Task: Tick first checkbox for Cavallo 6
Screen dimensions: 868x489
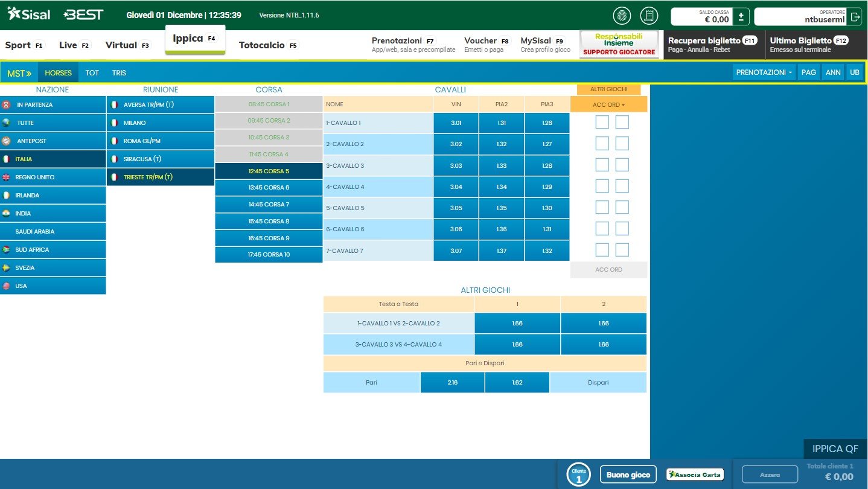Action: pyautogui.click(x=602, y=229)
